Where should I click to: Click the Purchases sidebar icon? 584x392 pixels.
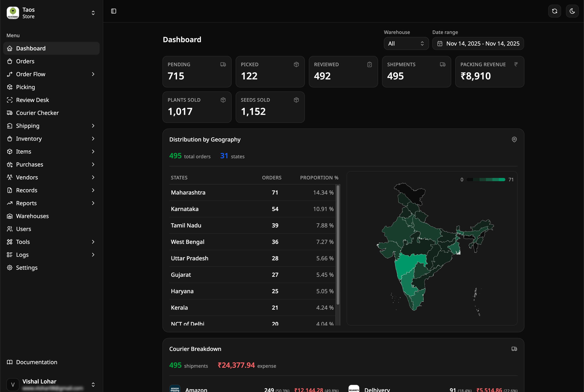10,164
